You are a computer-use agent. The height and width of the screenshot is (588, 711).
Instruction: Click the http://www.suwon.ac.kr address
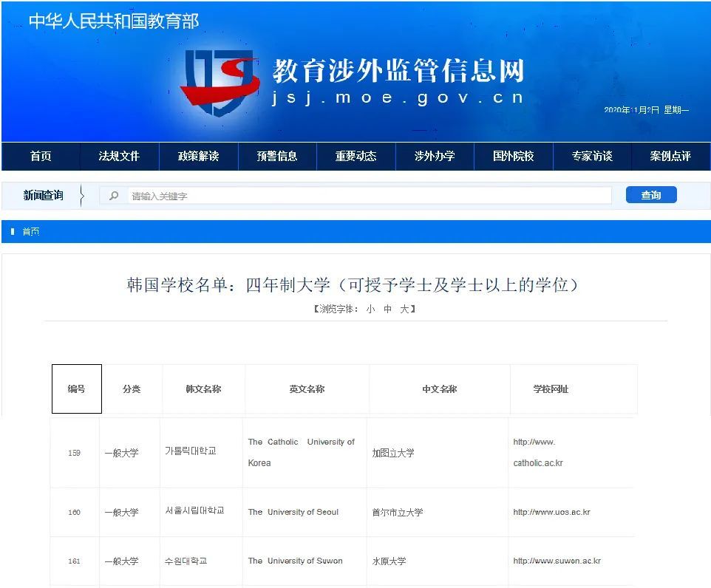(x=557, y=561)
